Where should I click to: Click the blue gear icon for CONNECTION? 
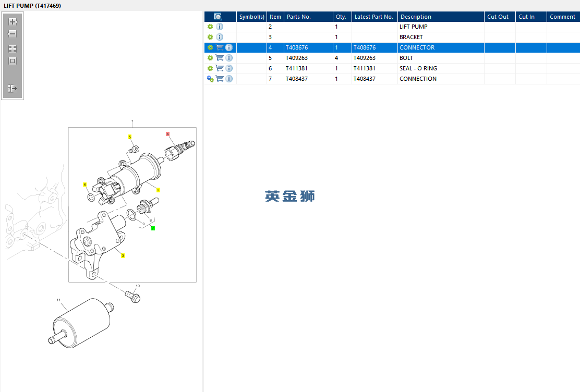point(210,79)
